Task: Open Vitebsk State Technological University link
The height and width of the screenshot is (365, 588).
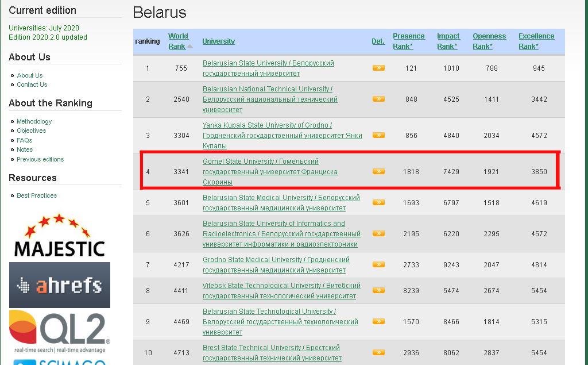Action: [281, 291]
